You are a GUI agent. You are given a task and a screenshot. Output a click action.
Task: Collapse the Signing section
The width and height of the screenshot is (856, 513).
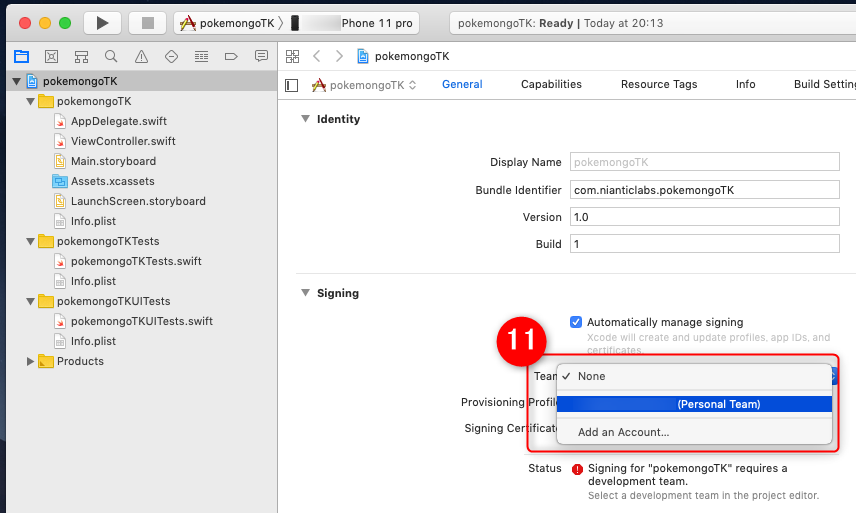(305, 293)
